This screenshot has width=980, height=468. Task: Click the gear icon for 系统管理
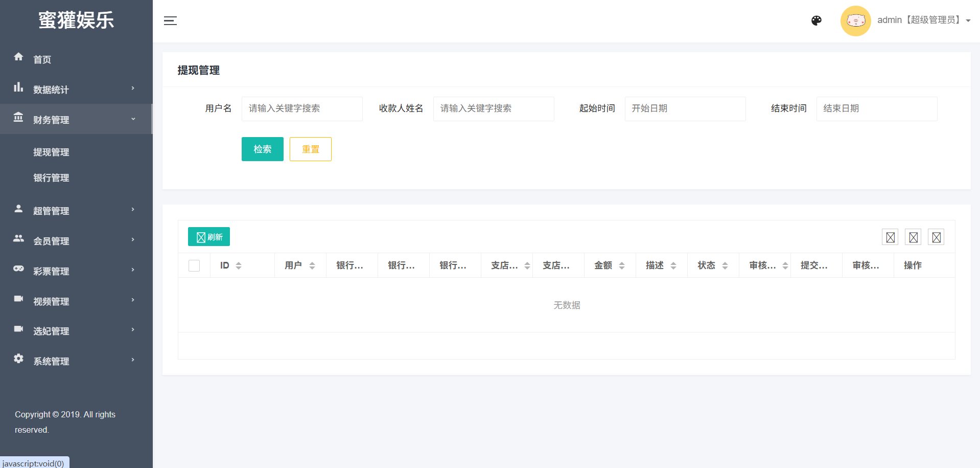click(18, 359)
